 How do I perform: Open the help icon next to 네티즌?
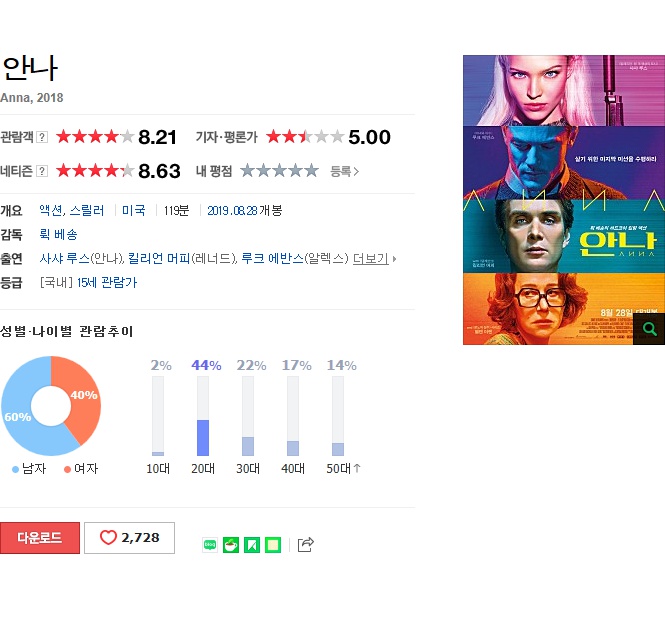coord(42,171)
